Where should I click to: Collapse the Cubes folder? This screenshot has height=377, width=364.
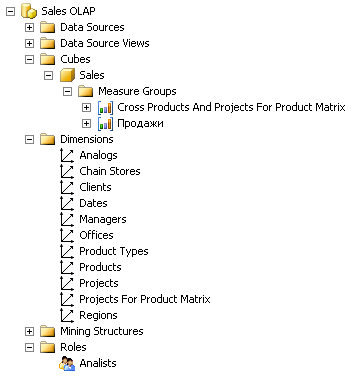coord(30,59)
